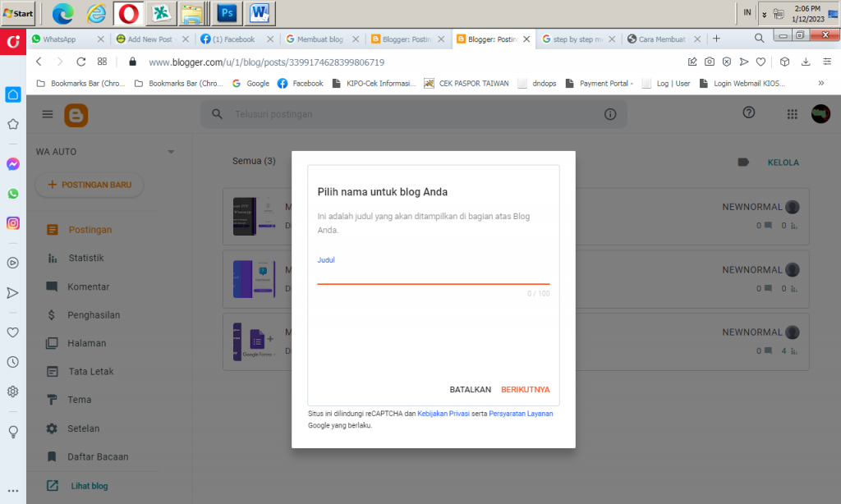Click the Blogger hamburger menu icon
The image size is (841, 504).
coord(48,114)
